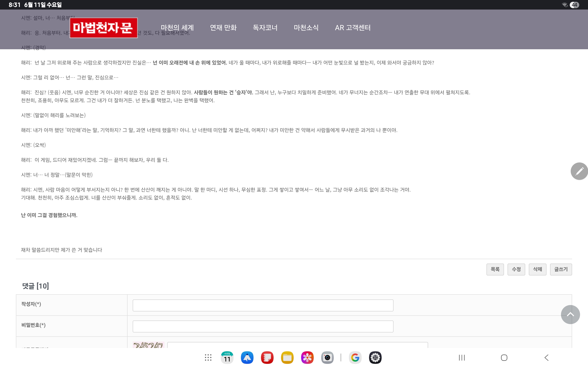Open the Google app icon
The height and width of the screenshot is (367, 588).
coord(355,357)
